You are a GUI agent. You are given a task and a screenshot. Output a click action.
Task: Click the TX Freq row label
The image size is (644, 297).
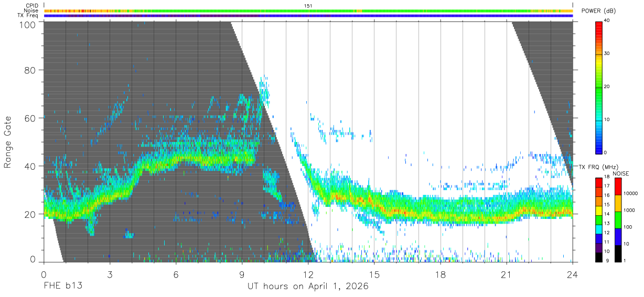pos(27,16)
